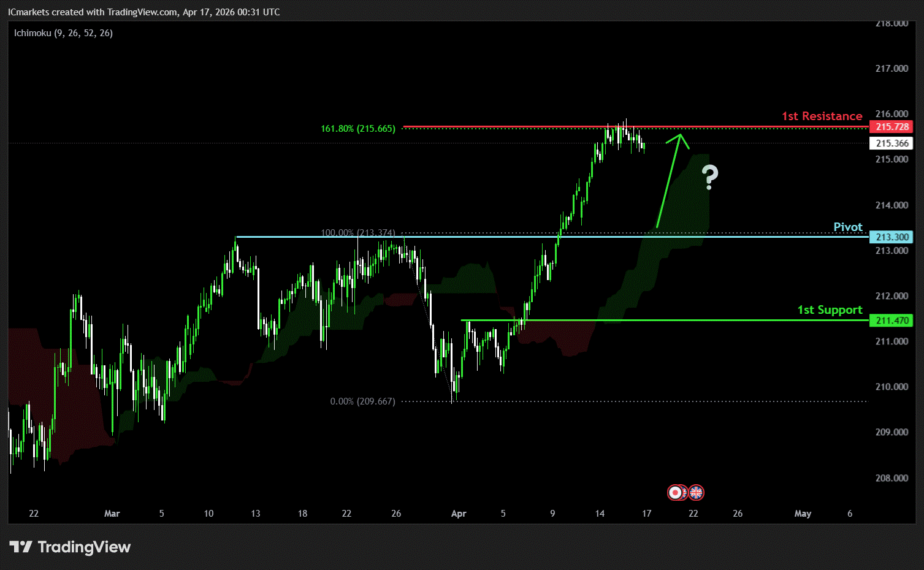The image size is (924, 570).
Task: Click the Japan flag economic event icon
Action: tap(675, 492)
